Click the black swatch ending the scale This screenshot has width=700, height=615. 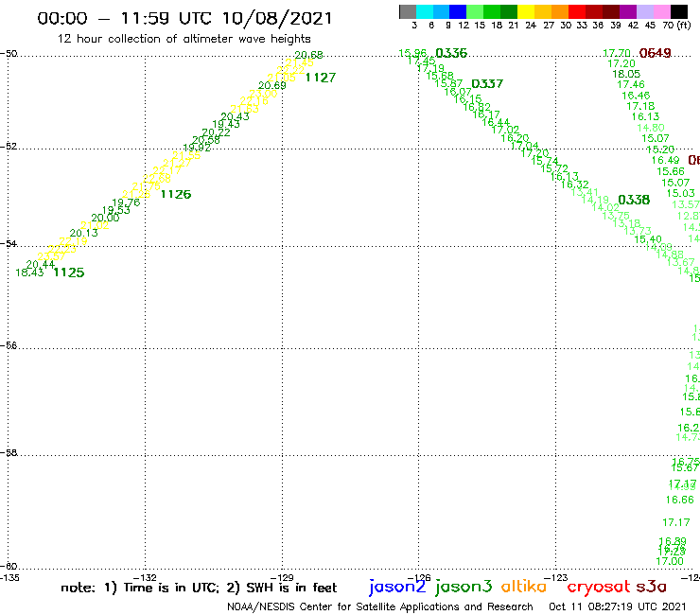click(678, 11)
